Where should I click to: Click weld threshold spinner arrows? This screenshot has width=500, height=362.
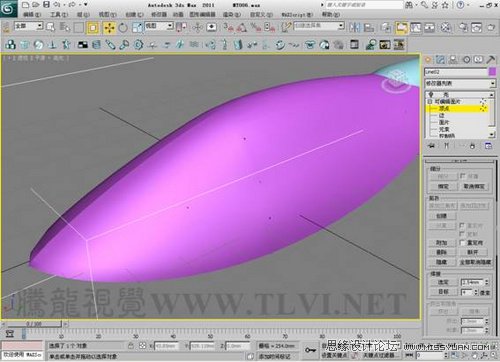(487, 282)
